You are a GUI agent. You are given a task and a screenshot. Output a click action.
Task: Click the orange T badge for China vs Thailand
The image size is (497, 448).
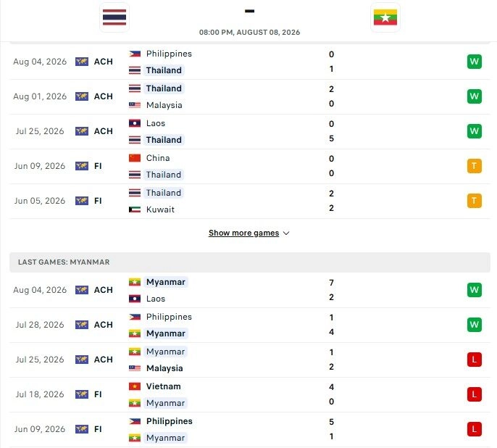tap(474, 166)
